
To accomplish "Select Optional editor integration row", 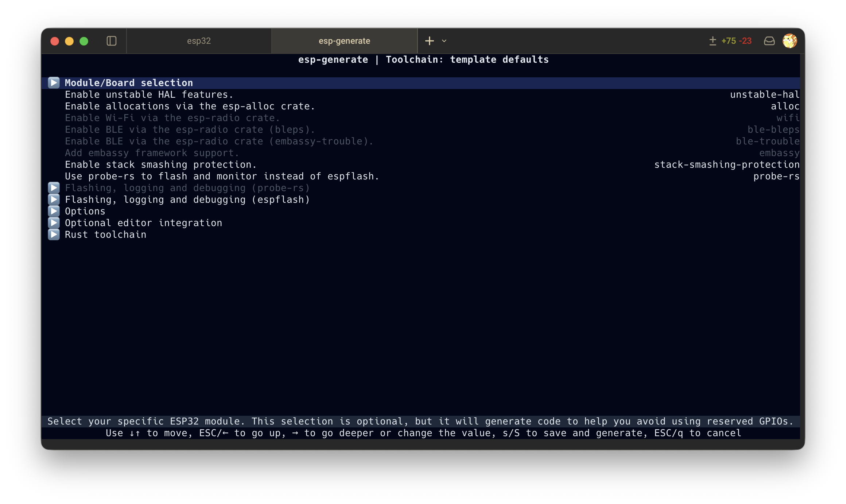I will [x=421, y=223].
